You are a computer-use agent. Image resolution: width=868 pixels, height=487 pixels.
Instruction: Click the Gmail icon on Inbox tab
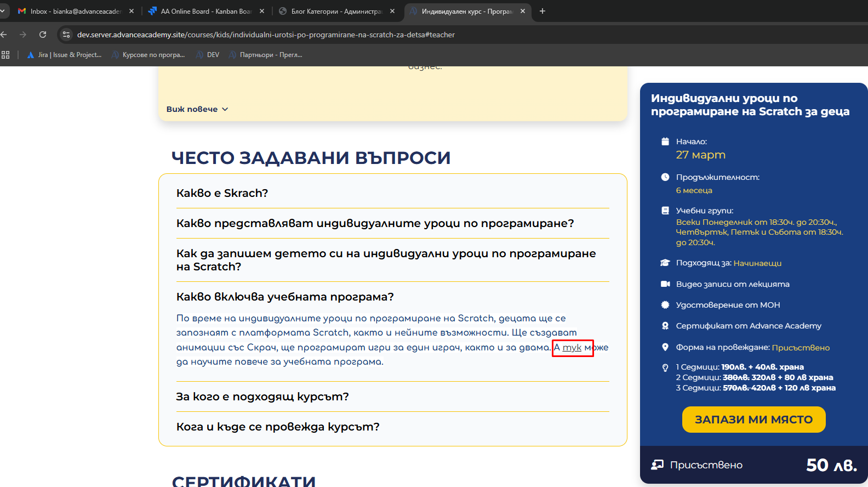tap(22, 11)
